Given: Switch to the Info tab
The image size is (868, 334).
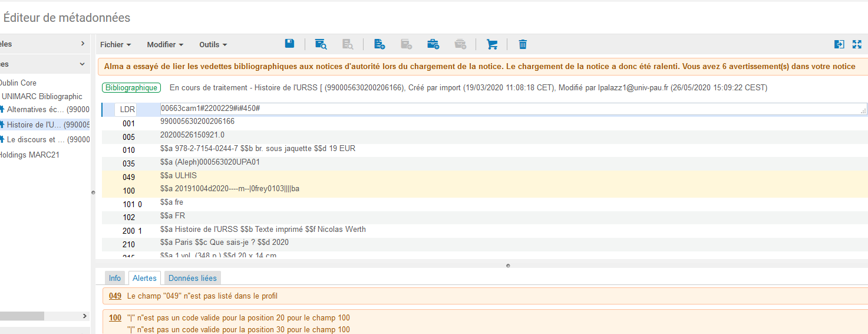Looking at the screenshot, I should coord(115,278).
